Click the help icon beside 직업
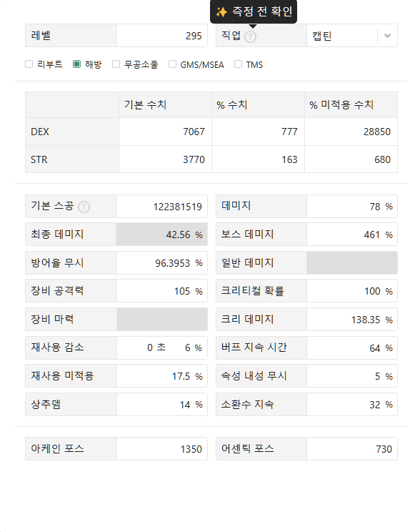 click(250, 36)
